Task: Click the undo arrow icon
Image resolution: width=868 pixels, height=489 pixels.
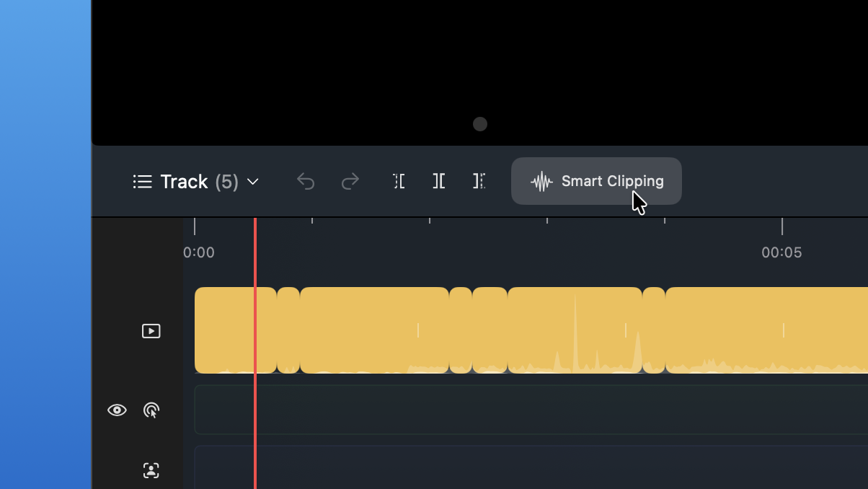Action: click(x=306, y=181)
